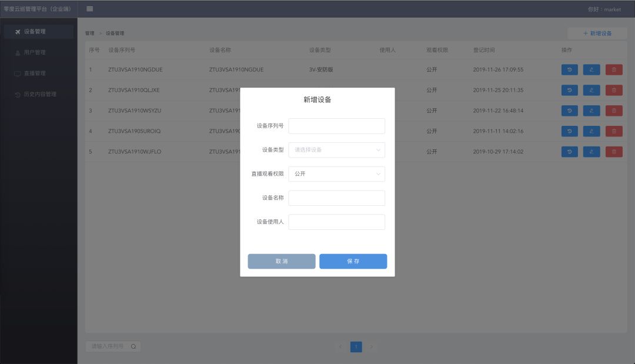Click the history refresh icon in row 3

pos(569,111)
